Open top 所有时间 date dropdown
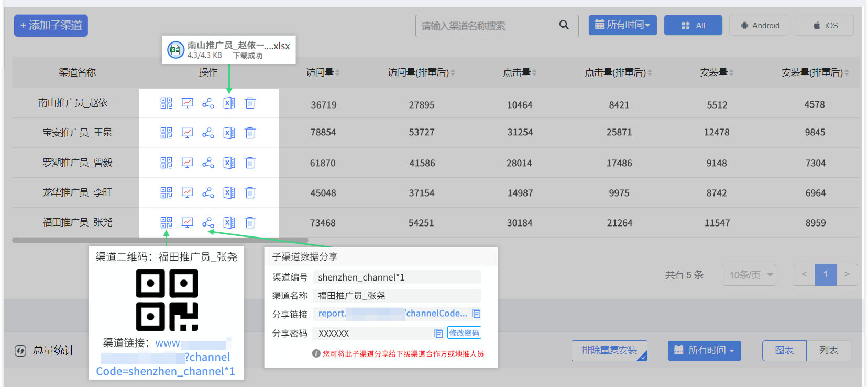Viewport: 868px width, 387px height. pos(622,25)
